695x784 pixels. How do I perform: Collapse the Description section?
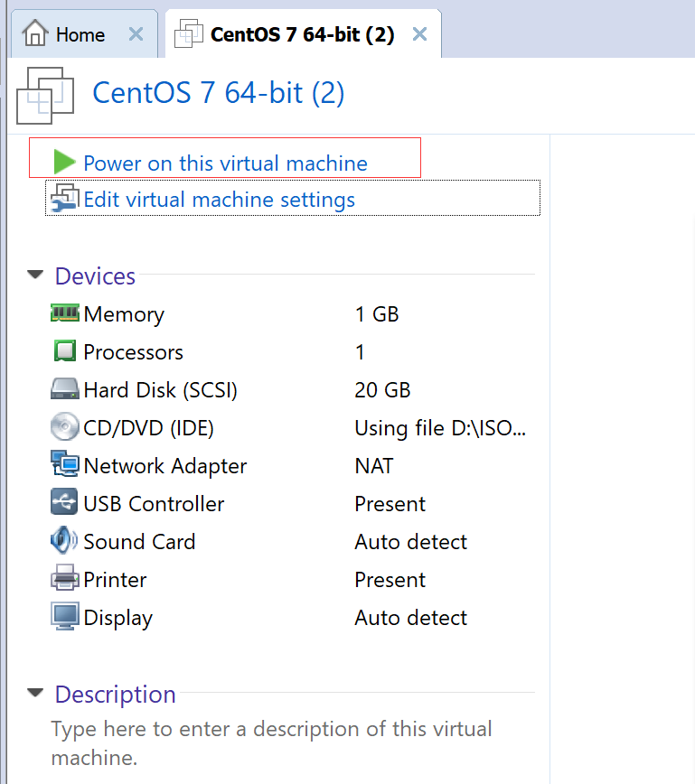35,694
